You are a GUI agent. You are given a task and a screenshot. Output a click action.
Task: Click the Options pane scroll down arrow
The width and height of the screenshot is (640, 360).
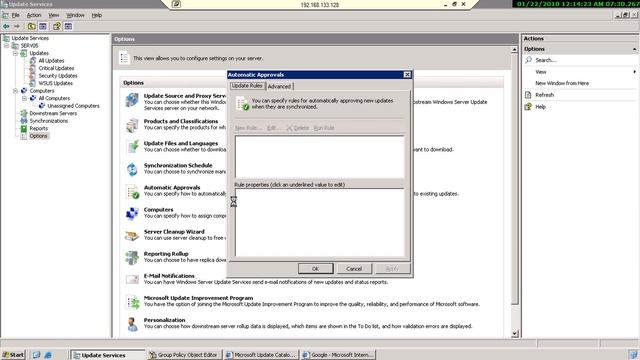[x=515, y=334]
